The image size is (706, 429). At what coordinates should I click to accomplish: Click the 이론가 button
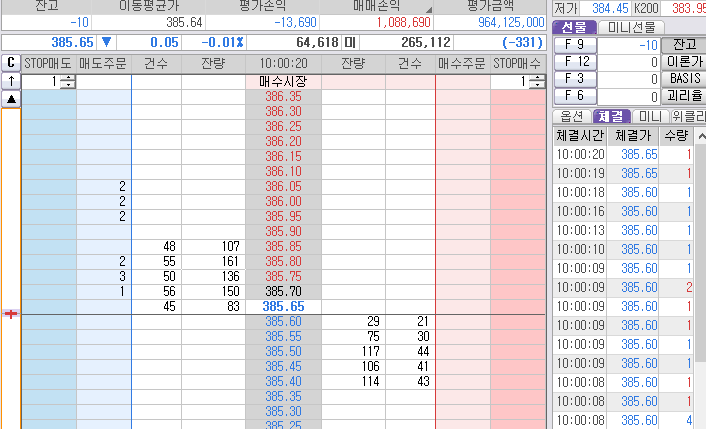pos(684,62)
